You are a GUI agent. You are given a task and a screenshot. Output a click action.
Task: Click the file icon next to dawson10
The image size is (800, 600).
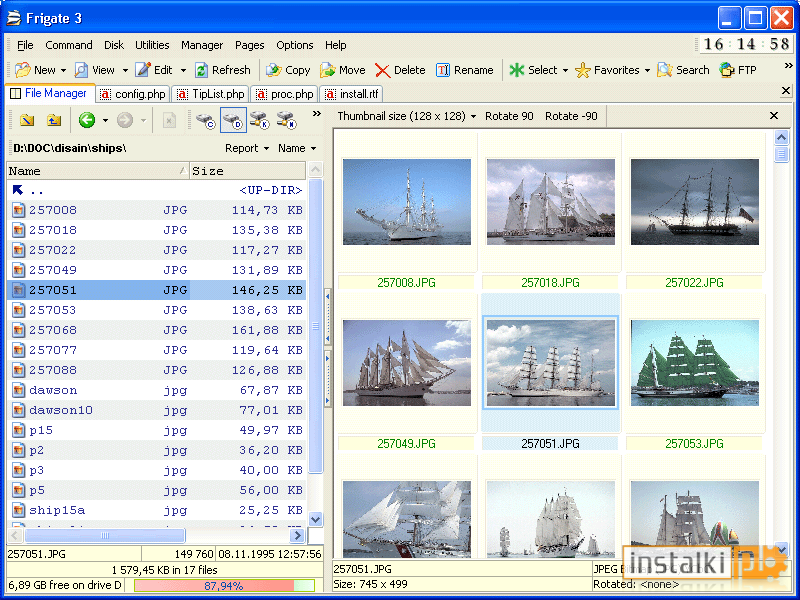coord(18,410)
